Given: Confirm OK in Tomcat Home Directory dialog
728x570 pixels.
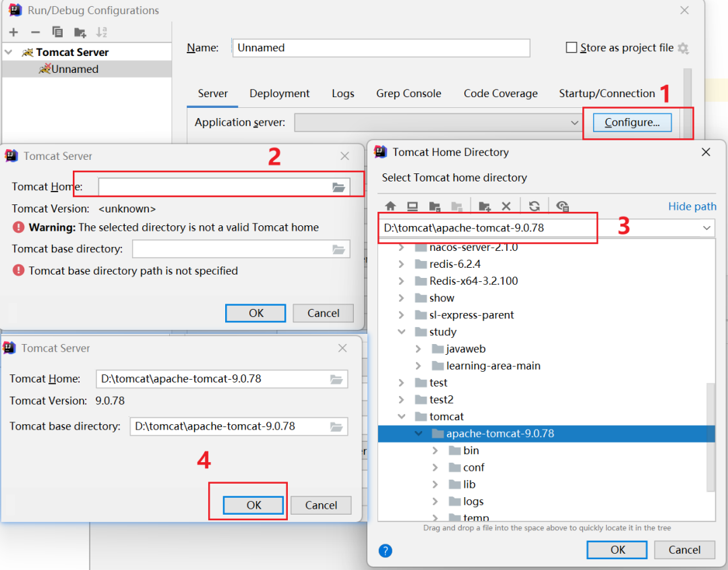Looking at the screenshot, I should pyautogui.click(x=617, y=550).
